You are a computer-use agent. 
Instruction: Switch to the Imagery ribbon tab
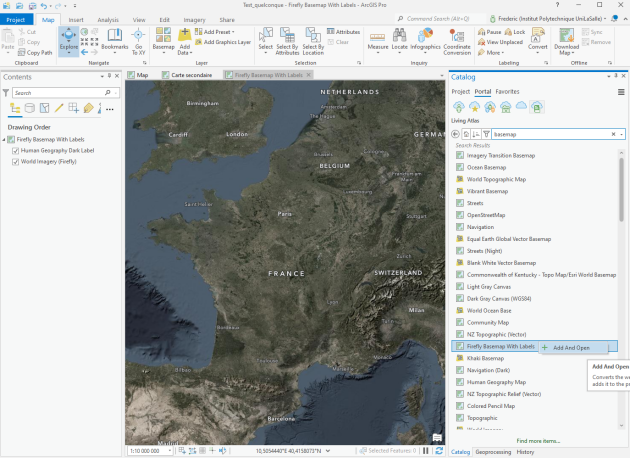point(194,20)
